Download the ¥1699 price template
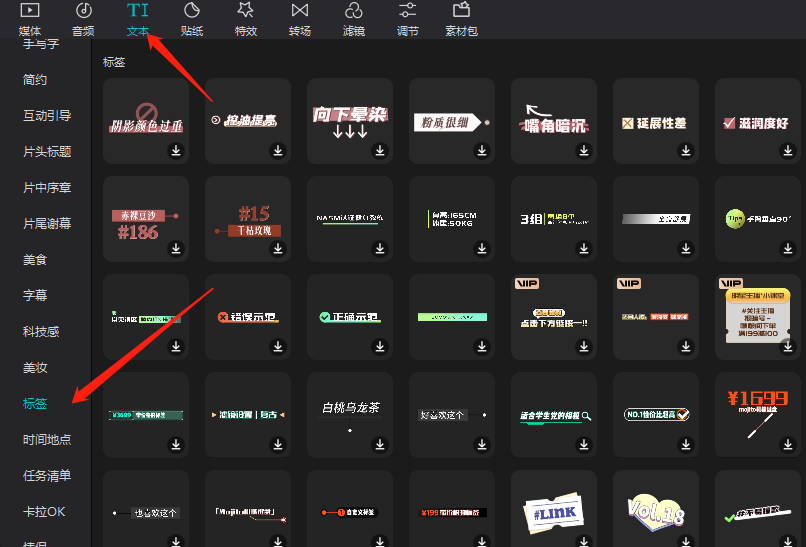The height and width of the screenshot is (547, 806). click(x=787, y=444)
